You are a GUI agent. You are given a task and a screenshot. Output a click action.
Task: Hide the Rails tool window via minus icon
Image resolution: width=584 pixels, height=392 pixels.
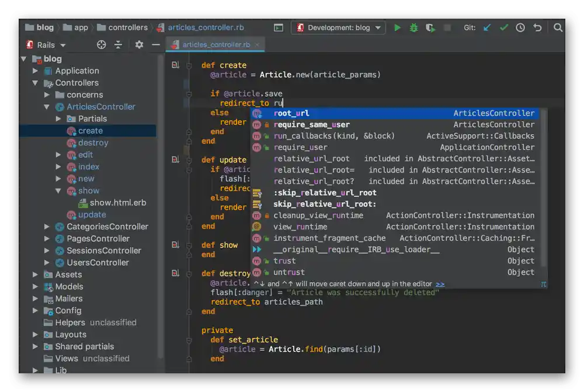click(x=156, y=45)
